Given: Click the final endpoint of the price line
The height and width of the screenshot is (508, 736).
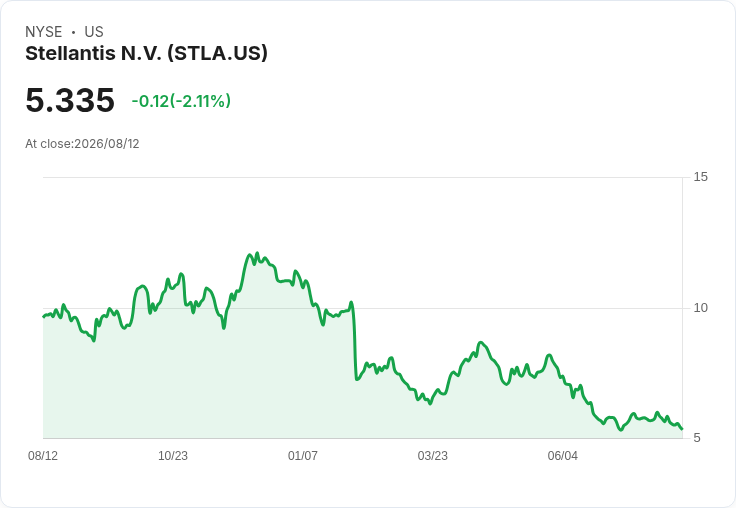Looking at the screenshot, I should [x=682, y=428].
